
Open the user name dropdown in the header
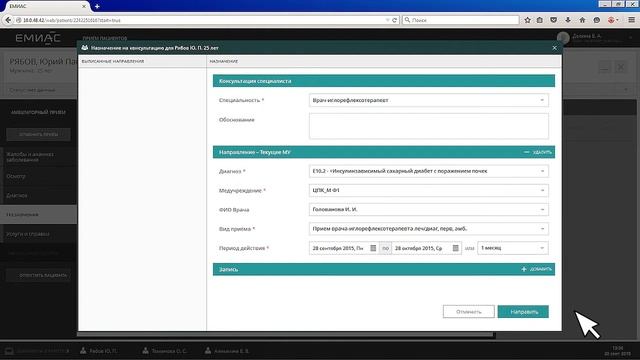(x=631, y=37)
